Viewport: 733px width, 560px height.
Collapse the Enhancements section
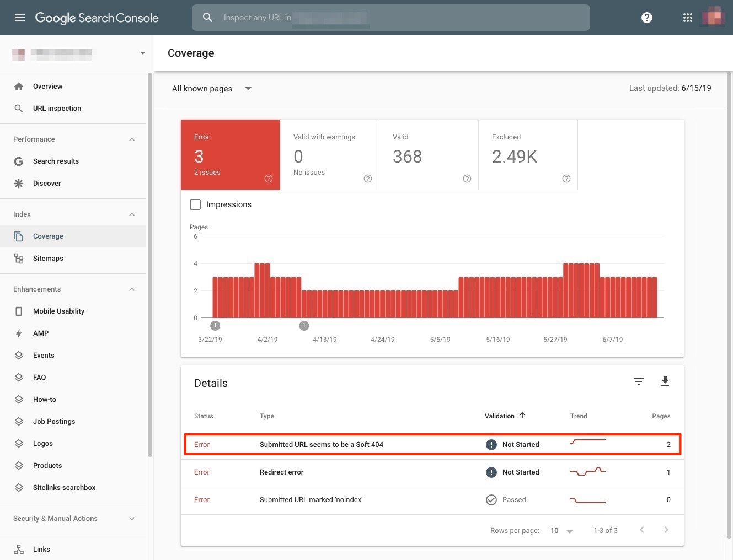coord(132,289)
